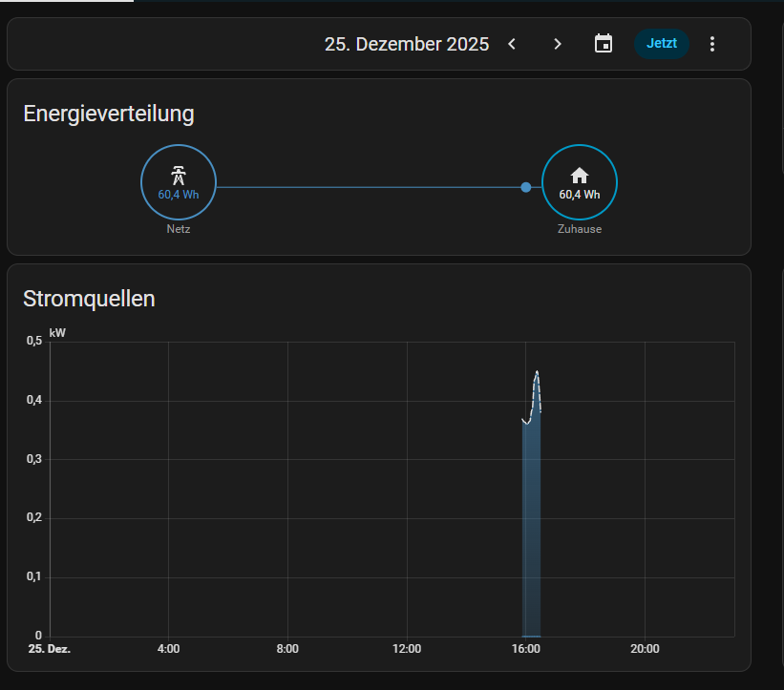Click the Stromquellen card heading

[x=89, y=299]
